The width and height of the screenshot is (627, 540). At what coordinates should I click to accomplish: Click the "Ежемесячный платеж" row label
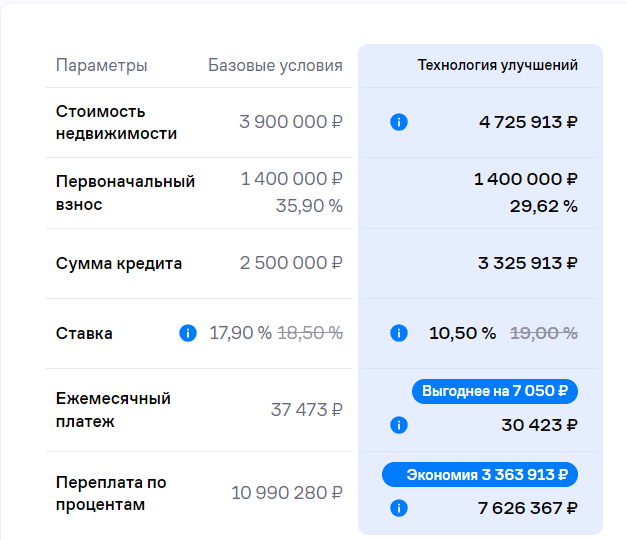pos(113,410)
